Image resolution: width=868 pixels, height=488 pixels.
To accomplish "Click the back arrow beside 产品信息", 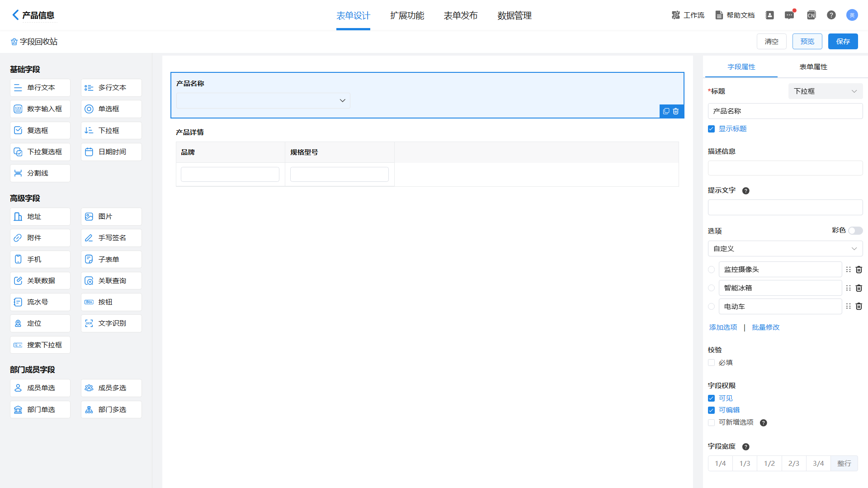I will point(15,15).
